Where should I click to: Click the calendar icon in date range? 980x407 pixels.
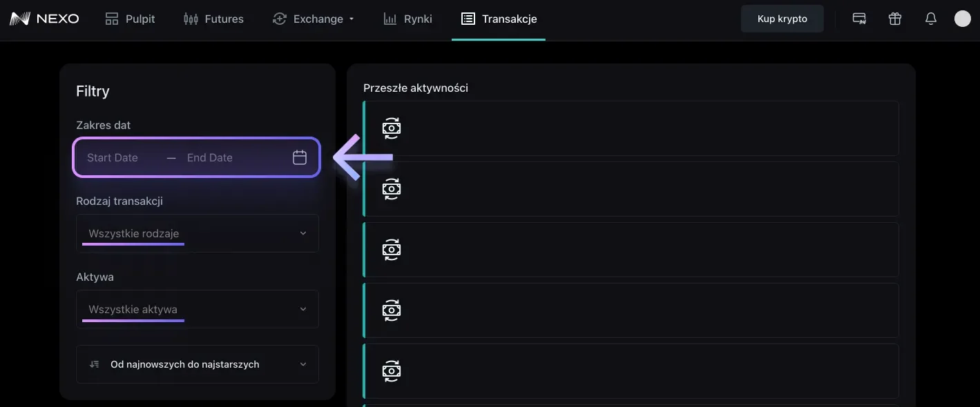(x=300, y=157)
